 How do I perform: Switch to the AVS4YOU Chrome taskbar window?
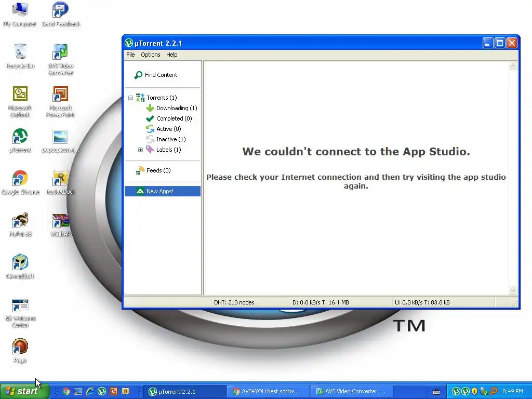269,392
